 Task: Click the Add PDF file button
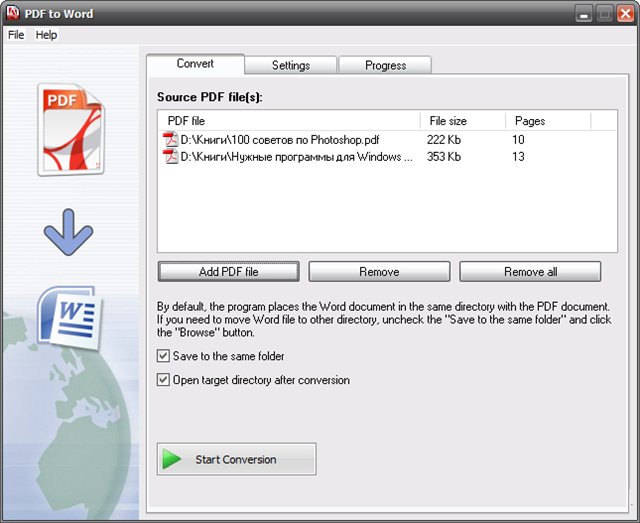pyautogui.click(x=229, y=272)
